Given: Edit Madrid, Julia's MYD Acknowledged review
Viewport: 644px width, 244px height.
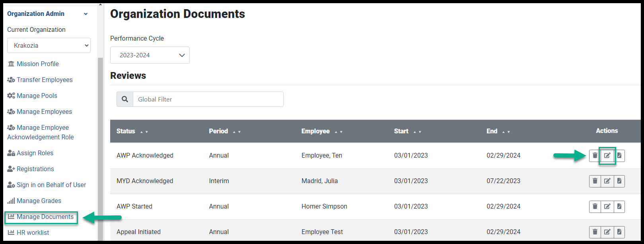Looking at the screenshot, I should (x=607, y=181).
